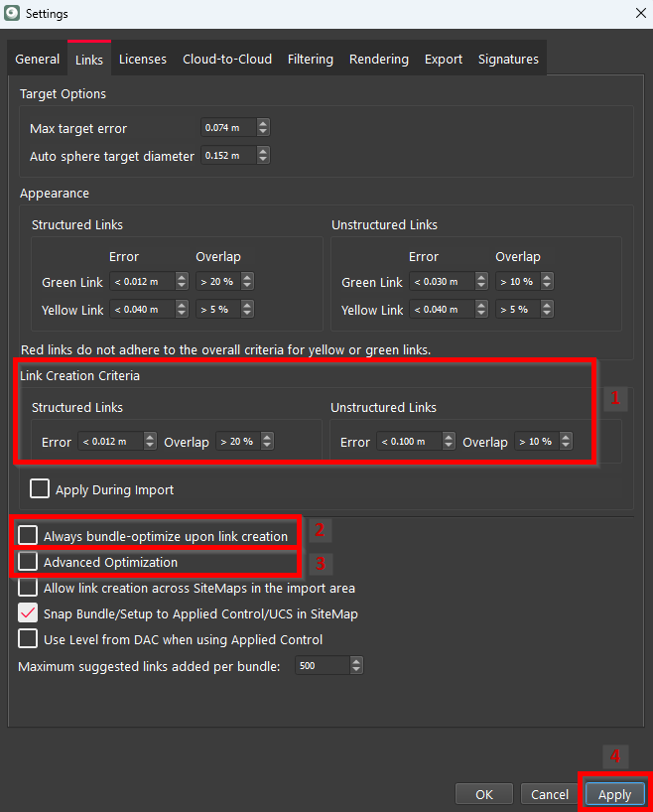
Task: Allow link creation across SiteMaps checkbox
Action: (x=28, y=588)
